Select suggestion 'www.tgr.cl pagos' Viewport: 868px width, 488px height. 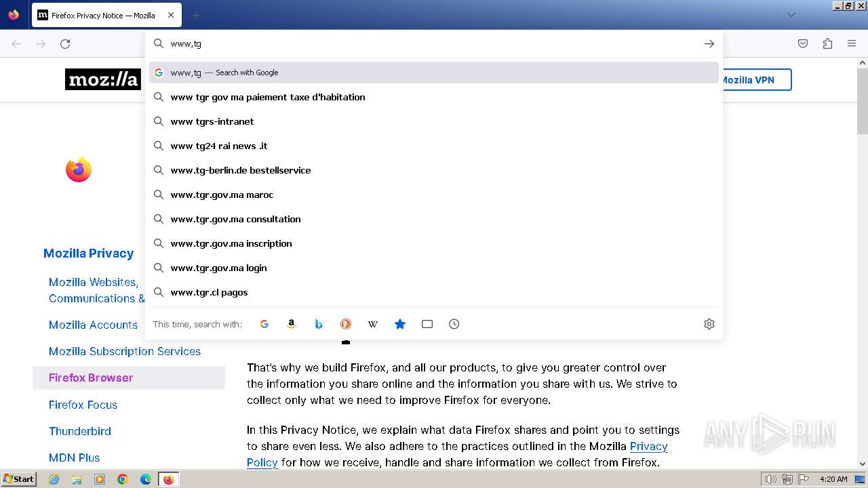coord(434,292)
